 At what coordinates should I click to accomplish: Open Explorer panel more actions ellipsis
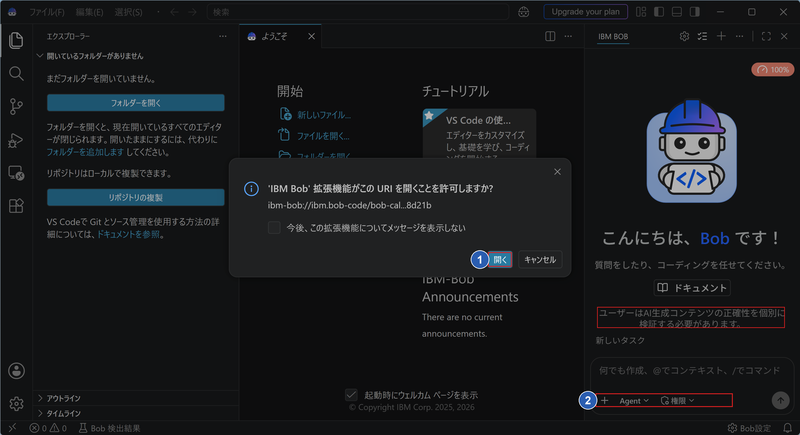223,36
